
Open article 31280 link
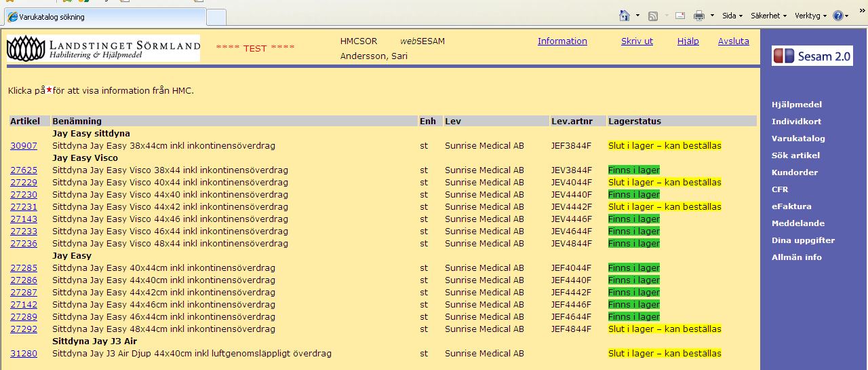24,354
